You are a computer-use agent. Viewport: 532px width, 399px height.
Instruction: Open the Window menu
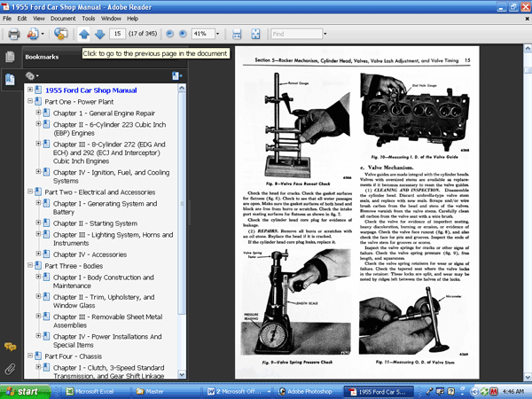click(111, 19)
